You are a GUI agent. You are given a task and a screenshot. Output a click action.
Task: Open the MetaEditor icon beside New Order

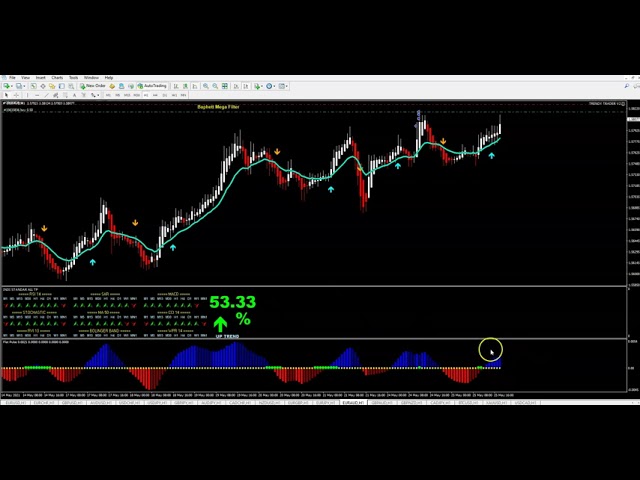113,86
